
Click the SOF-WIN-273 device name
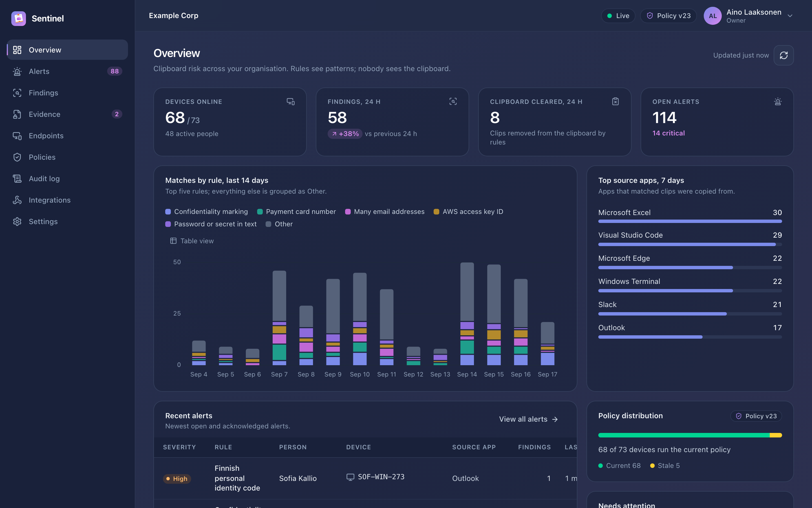click(x=381, y=477)
